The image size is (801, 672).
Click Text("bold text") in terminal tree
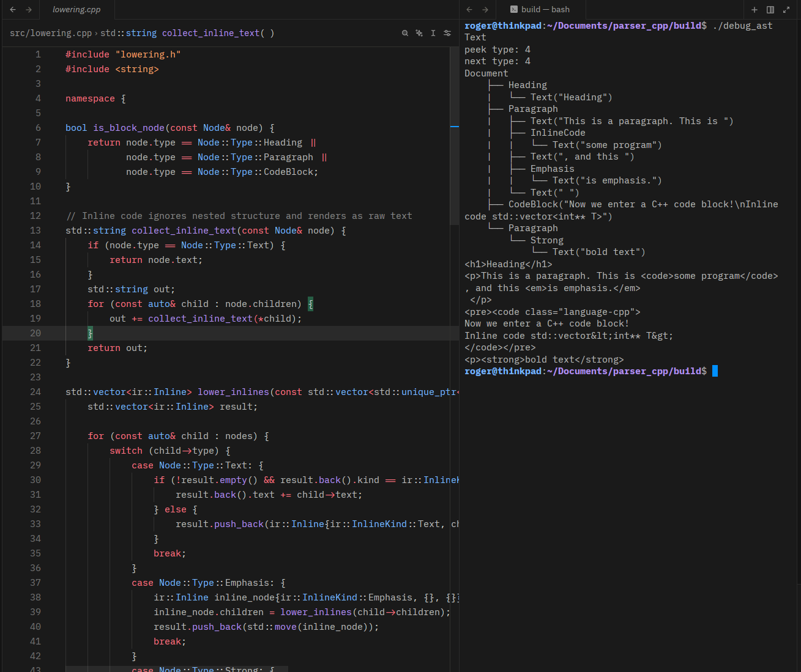click(x=599, y=252)
